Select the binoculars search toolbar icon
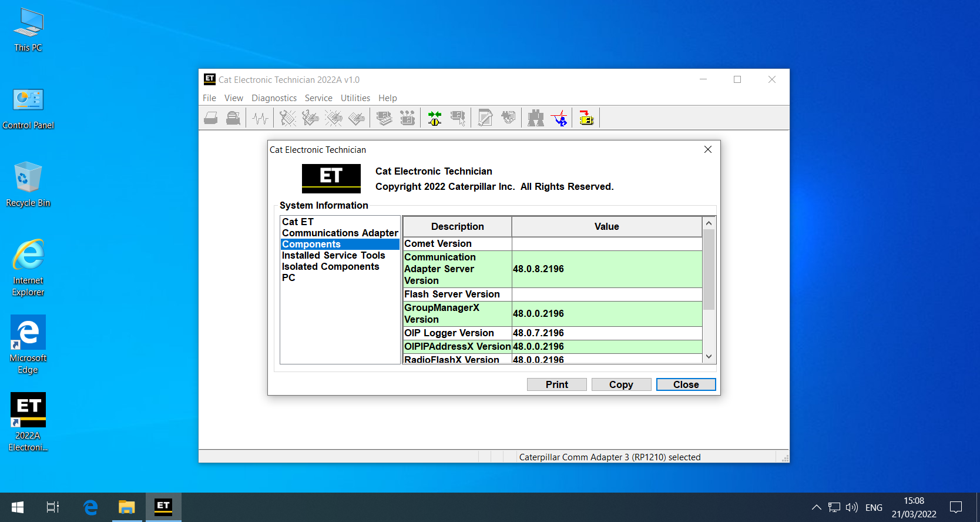 coord(535,118)
